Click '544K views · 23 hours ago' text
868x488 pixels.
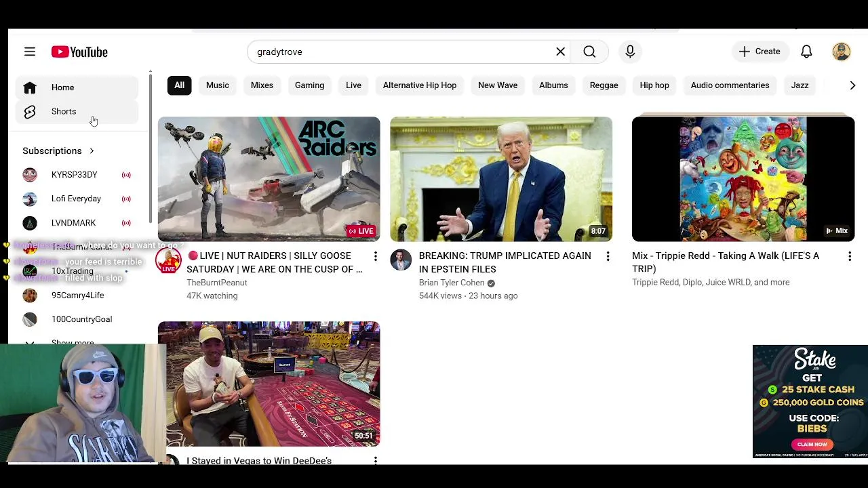coord(468,296)
